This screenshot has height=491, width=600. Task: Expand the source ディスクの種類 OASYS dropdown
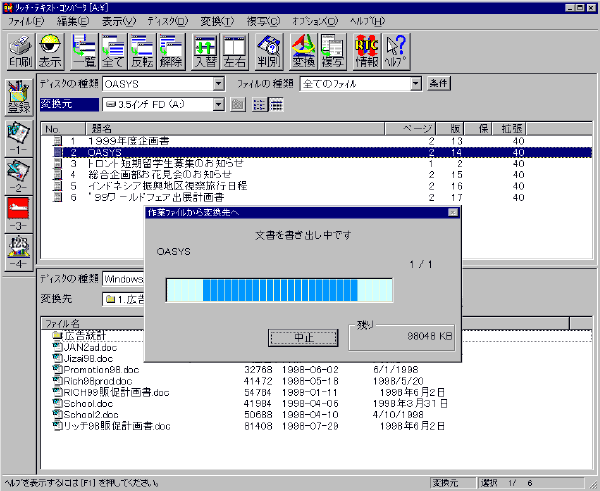(x=218, y=84)
